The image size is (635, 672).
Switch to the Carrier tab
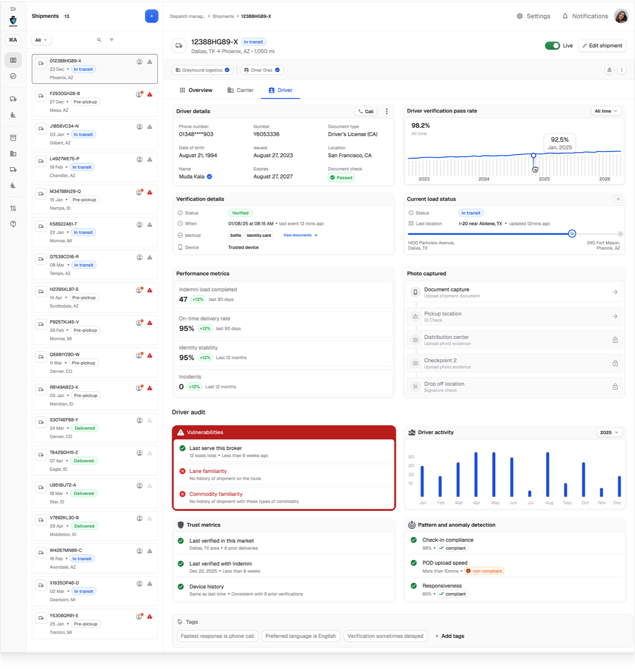click(x=240, y=90)
